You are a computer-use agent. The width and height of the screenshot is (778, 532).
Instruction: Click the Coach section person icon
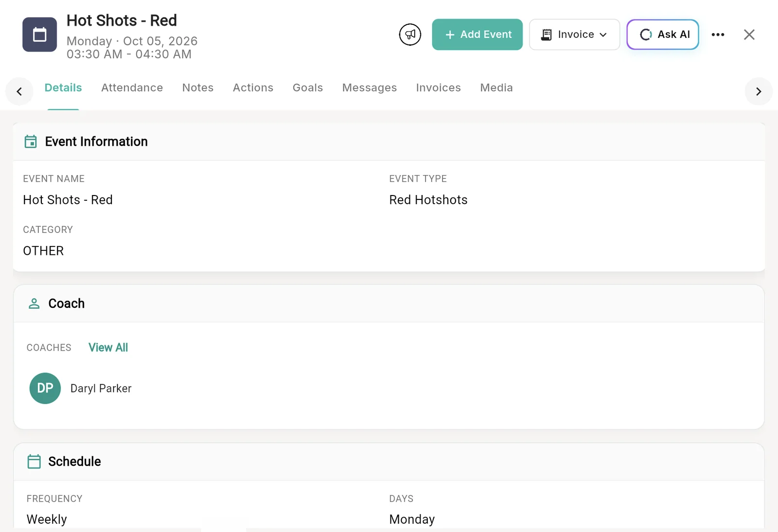(x=34, y=303)
